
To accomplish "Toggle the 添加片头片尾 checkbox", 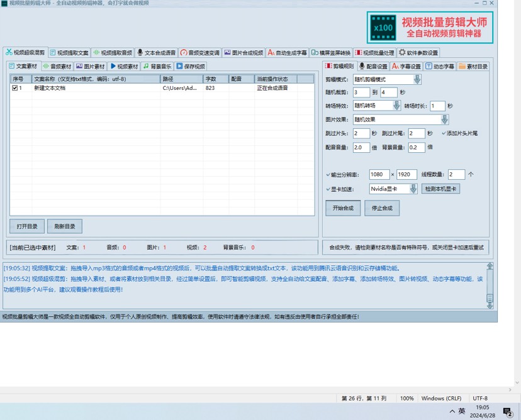I will [x=444, y=133].
